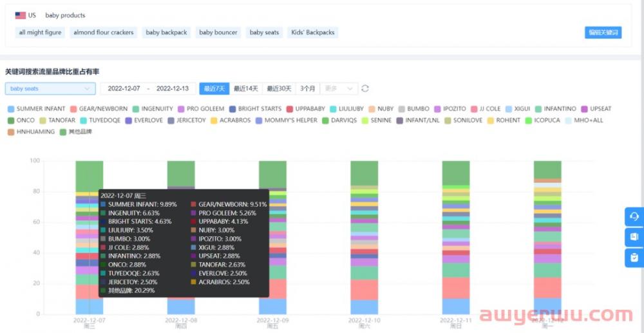Viewport: 644px width, 333px height.
Task: Click the start date 2022-12-07 field
Action: click(124, 88)
